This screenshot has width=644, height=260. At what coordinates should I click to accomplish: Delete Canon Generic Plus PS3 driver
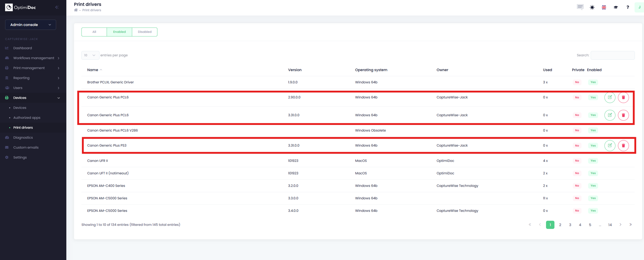623,146
